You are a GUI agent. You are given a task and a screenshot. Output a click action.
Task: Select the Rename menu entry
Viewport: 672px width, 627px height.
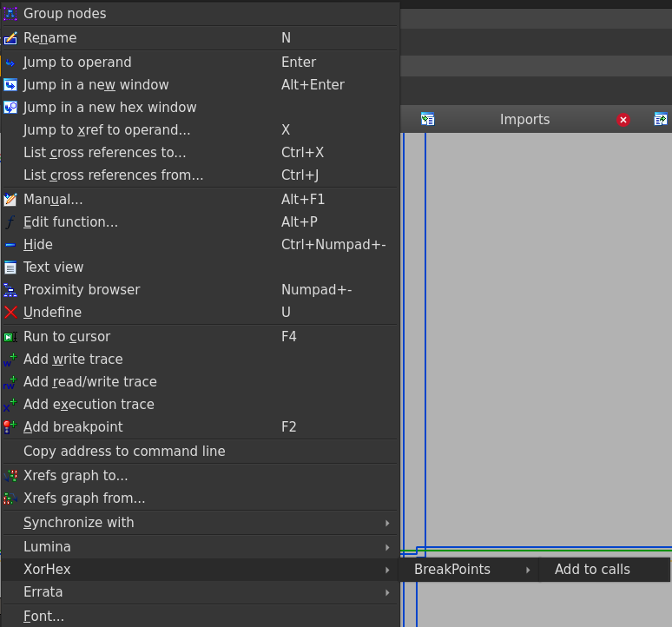(200, 38)
